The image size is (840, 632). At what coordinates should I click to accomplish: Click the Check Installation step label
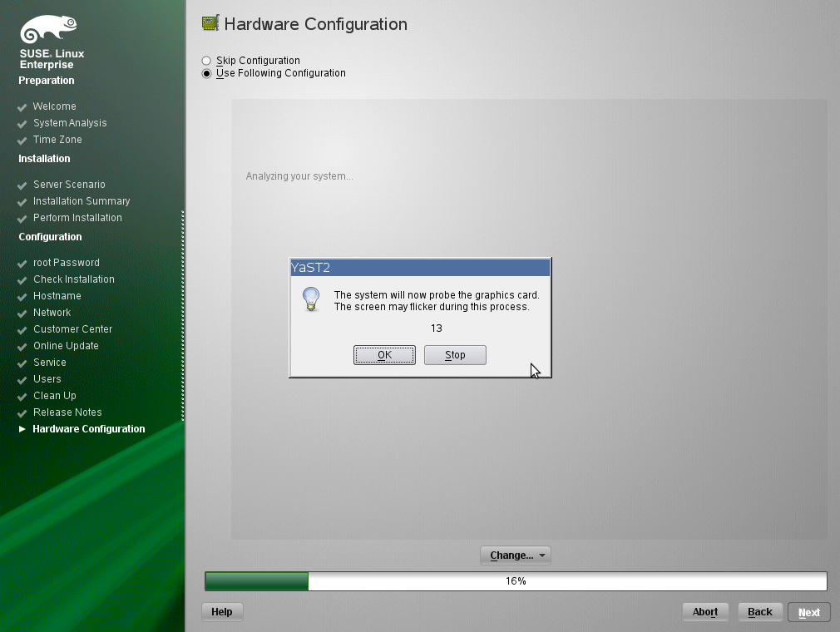pos(74,279)
